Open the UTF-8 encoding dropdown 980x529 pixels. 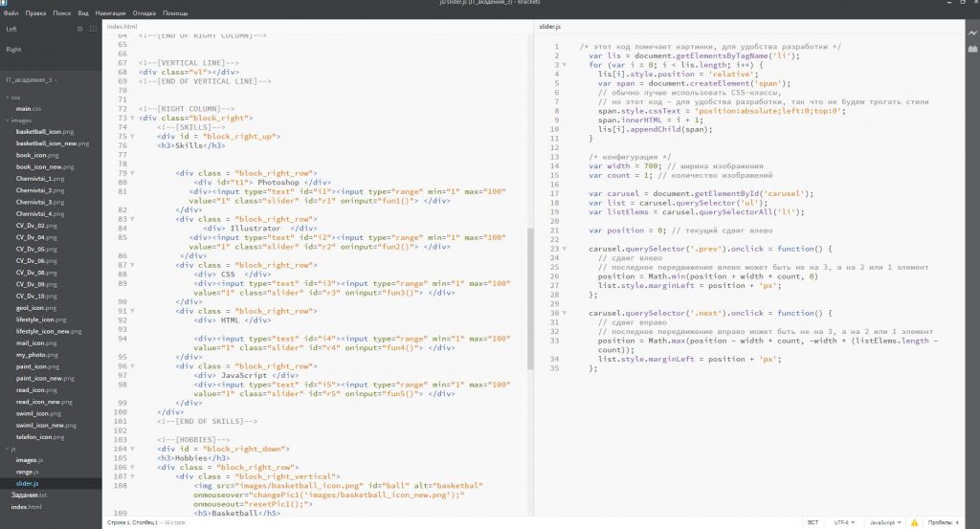point(844,522)
